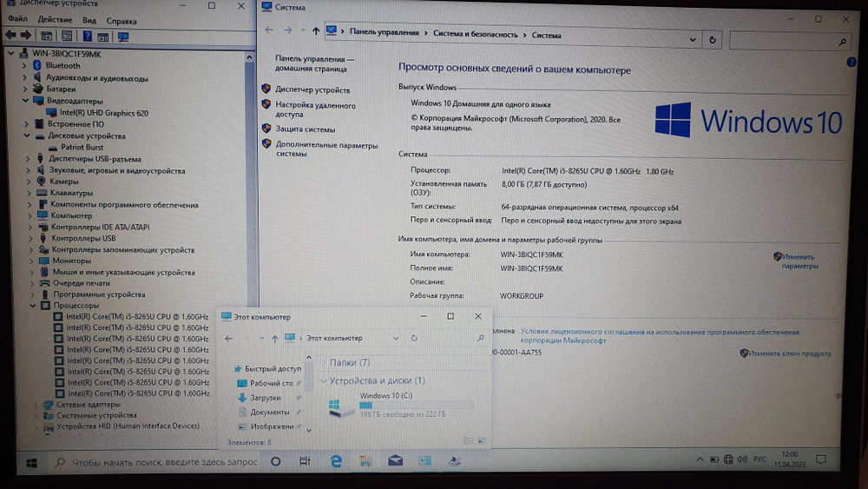Collapse Процессоры node in Device Manager
Screen dimensions: 868x489
[33, 305]
